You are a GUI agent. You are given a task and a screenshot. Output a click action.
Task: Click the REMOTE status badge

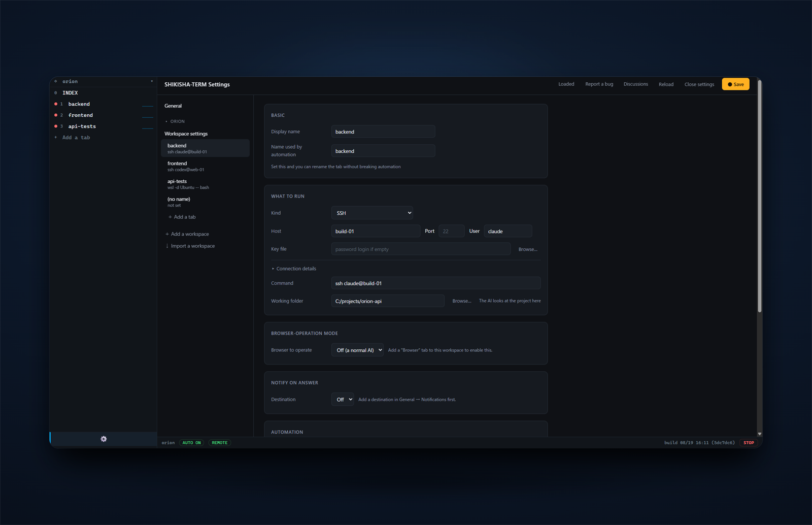[220, 443]
